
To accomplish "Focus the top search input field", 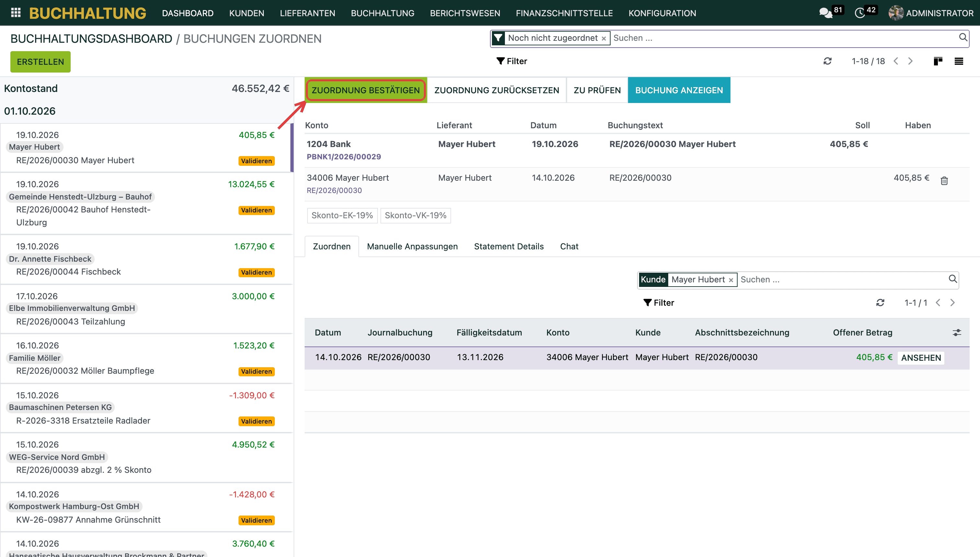I will pos(783,38).
